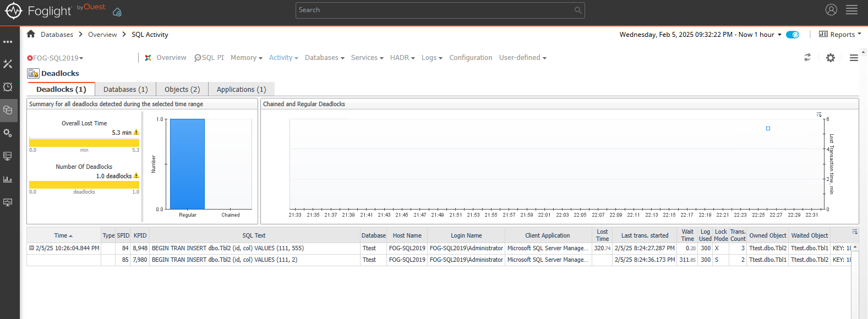868x319 pixels.
Task: Expand the HADR menu
Action: pos(402,58)
